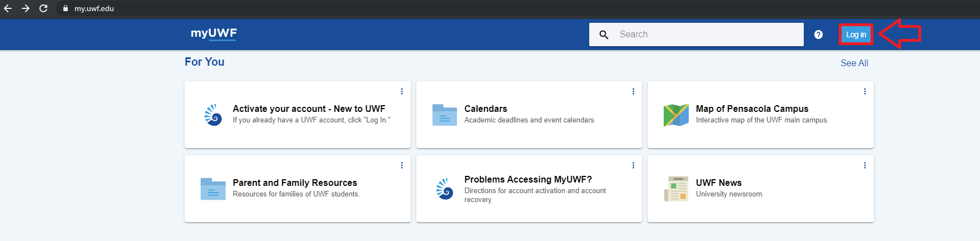Open options menu on Calendars card
This screenshot has height=241, width=980.
(633, 91)
